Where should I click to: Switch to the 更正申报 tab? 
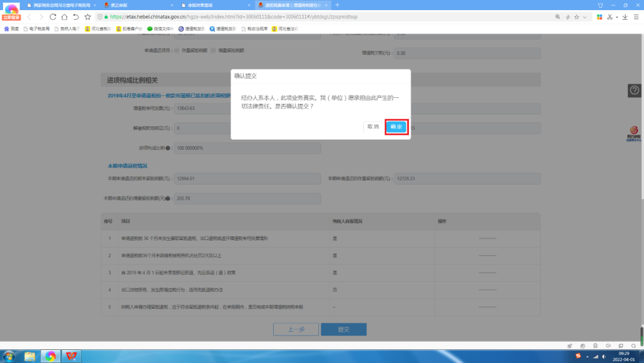pyautogui.click(x=138, y=5)
